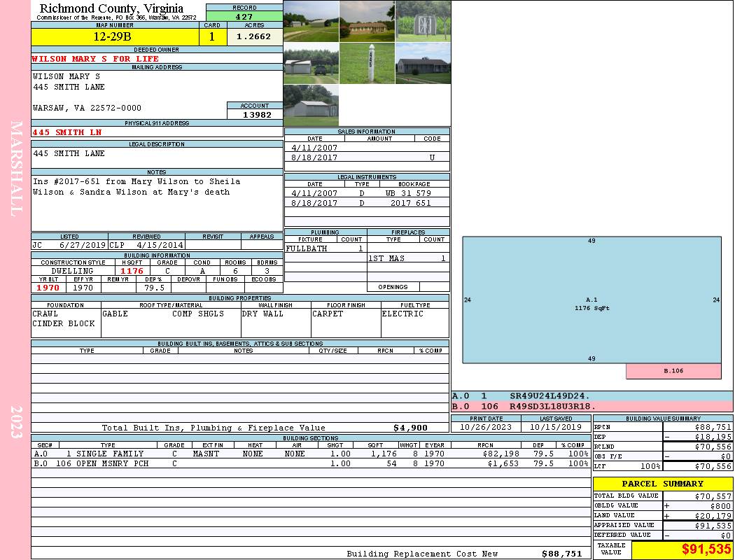Click the red year built 1970 value
The height and width of the screenshot is (560, 735).
coord(48,288)
